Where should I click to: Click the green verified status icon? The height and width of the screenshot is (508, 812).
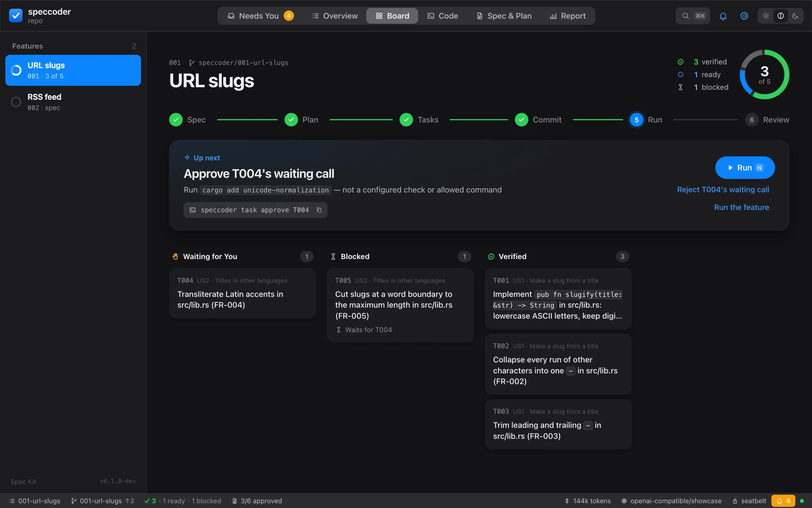(680, 62)
